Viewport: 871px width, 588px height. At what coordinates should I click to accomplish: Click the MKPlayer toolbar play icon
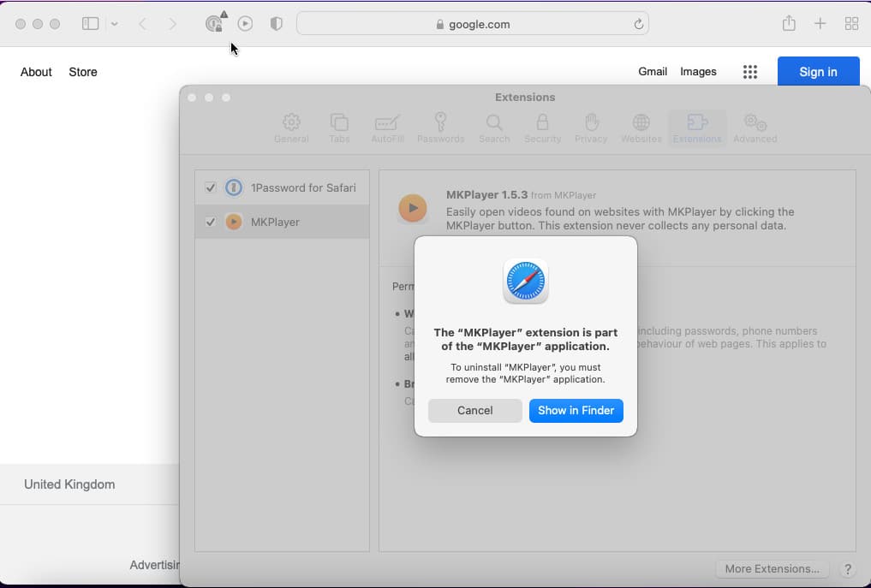(x=245, y=23)
